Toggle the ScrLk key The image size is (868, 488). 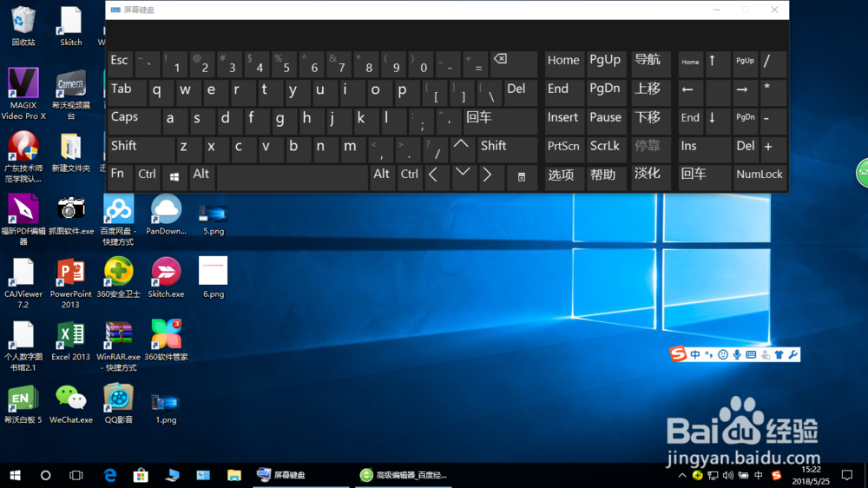[606, 149]
